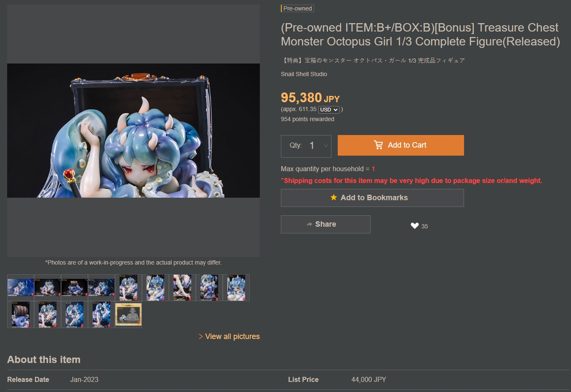
Task: Click the Share button
Action: tap(326, 224)
